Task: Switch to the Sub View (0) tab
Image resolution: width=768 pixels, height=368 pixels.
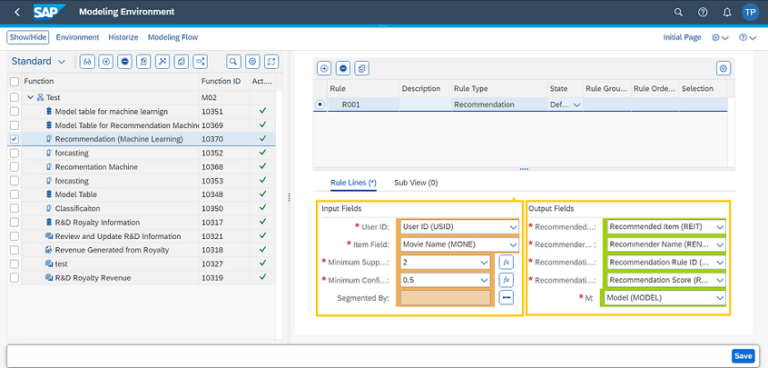Action: [x=416, y=183]
